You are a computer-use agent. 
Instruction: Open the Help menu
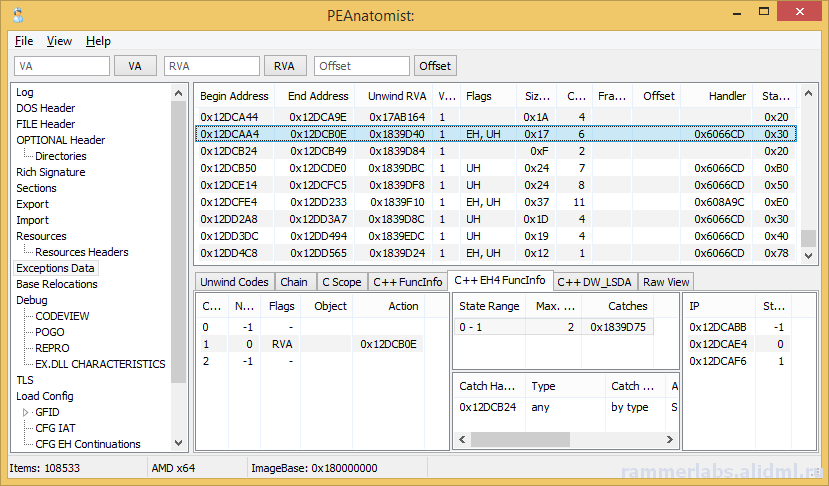click(x=98, y=41)
